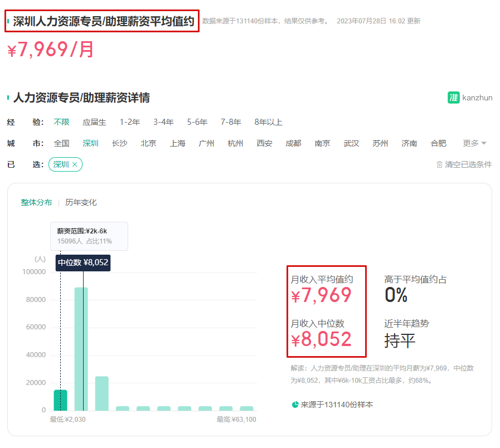Filter by 应届生 experience

point(94,122)
